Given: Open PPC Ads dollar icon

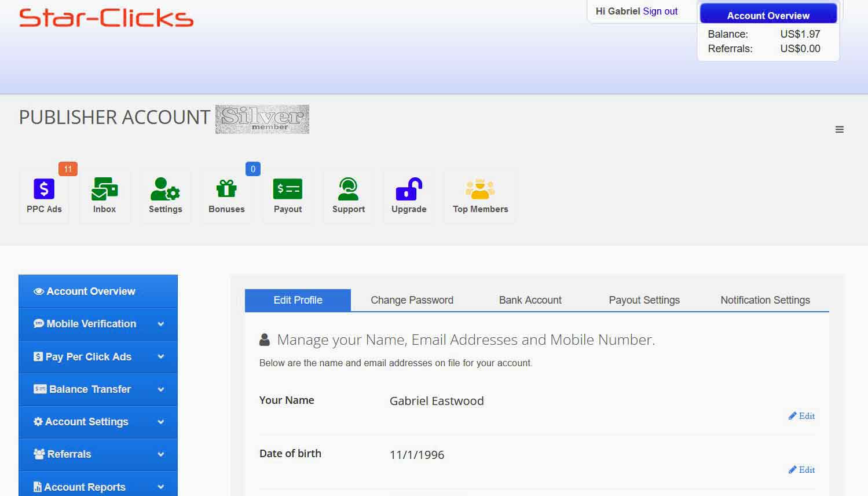Looking at the screenshot, I should pyautogui.click(x=44, y=189).
